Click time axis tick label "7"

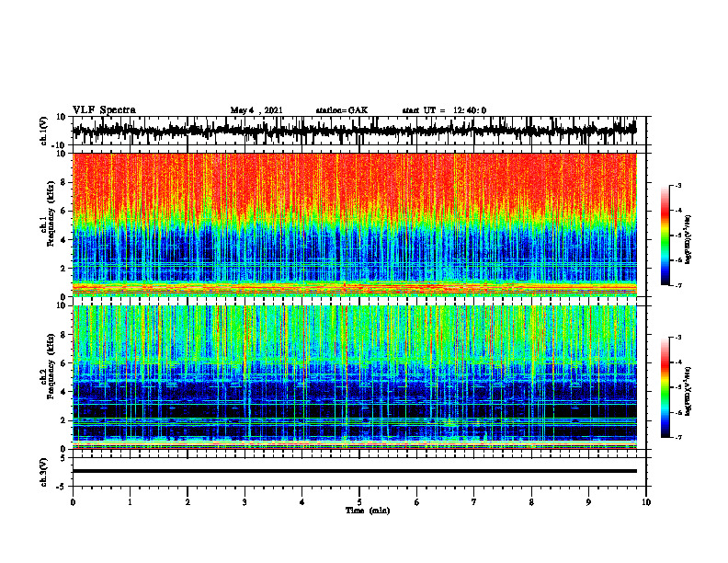(474, 502)
